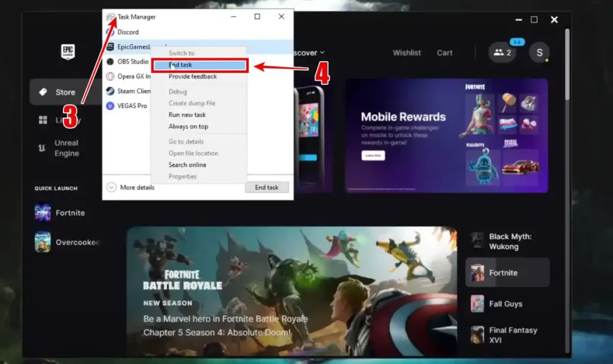Open the Cart link

tap(445, 53)
